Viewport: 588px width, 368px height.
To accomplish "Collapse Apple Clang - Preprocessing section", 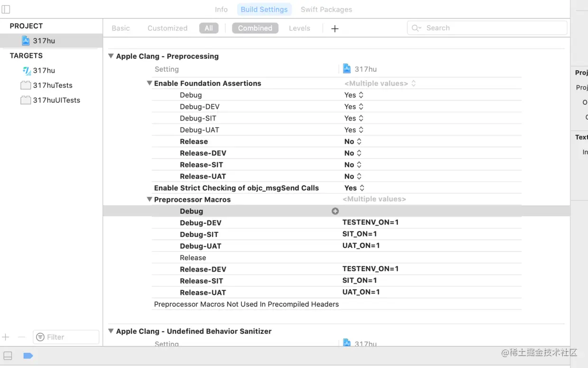I will (111, 56).
